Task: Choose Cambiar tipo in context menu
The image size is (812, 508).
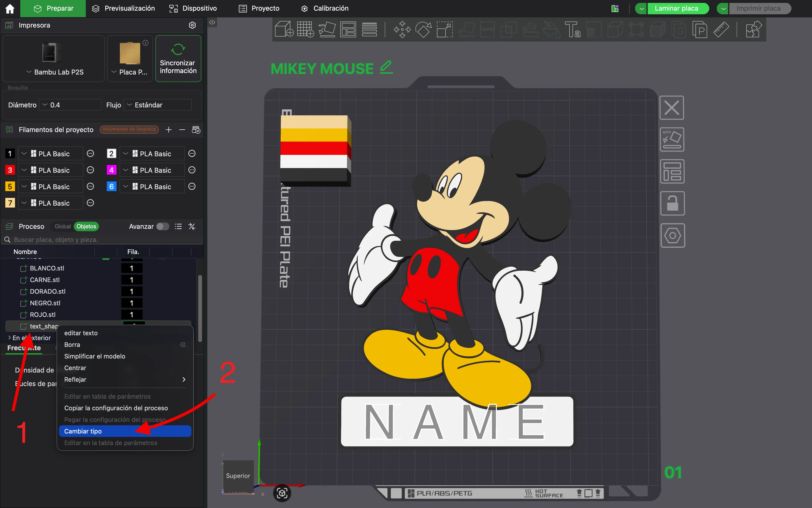Action: pos(125,431)
